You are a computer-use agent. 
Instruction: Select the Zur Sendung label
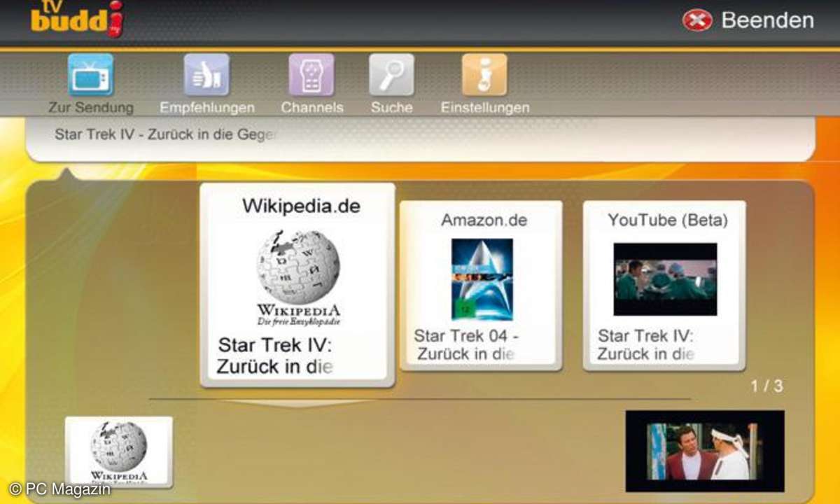coord(90,108)
